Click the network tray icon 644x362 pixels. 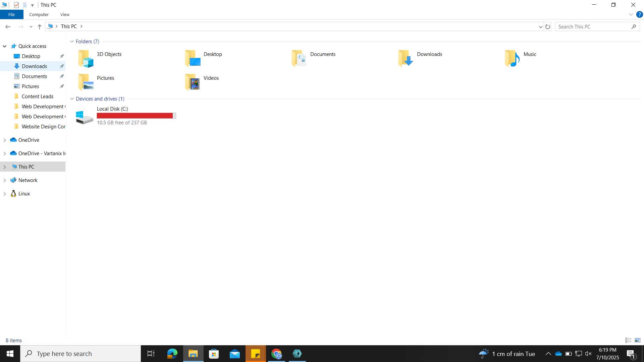[579, 354]
